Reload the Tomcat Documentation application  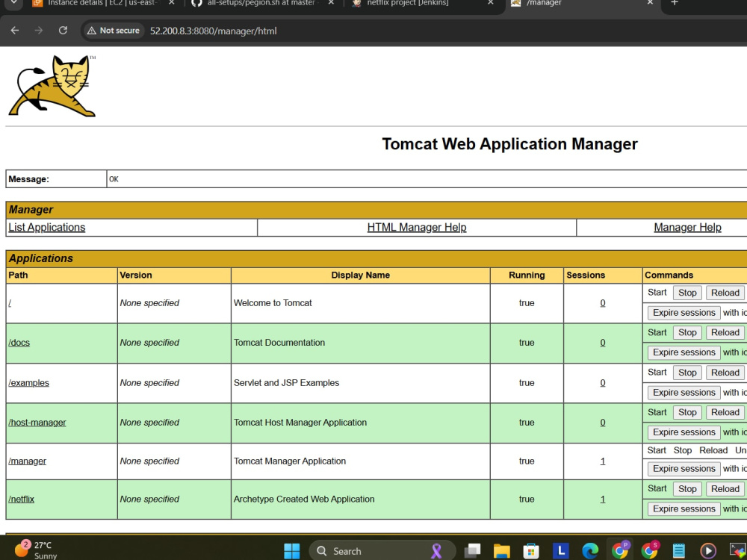click(x=725, y=332)
